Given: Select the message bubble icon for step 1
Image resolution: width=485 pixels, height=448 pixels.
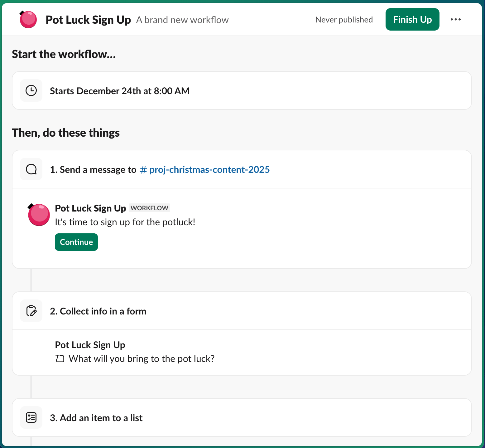Looking at the screenshot, I should [x=31, y=169].
